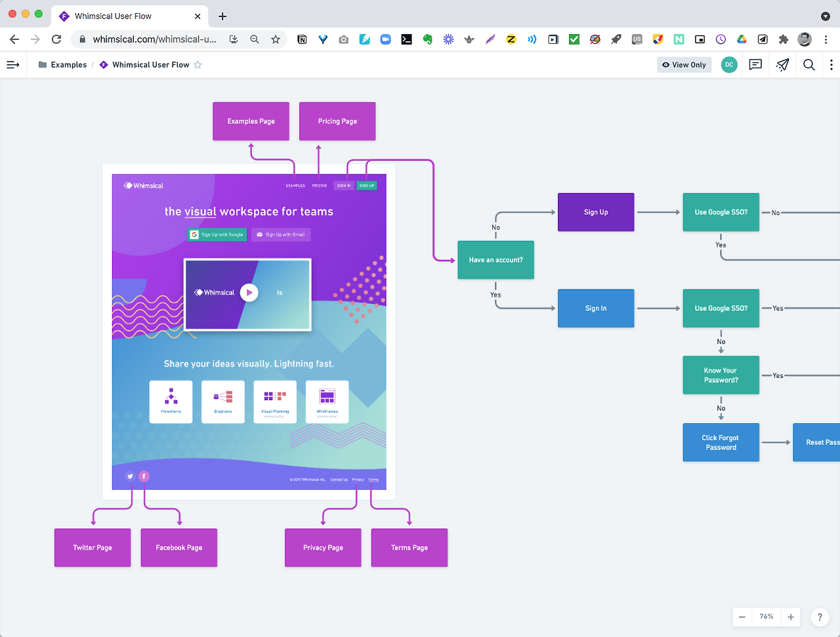This screenshot has width=840, height=637.
Task: Click the 76% zoom level value
Action: tap(766, 617)
